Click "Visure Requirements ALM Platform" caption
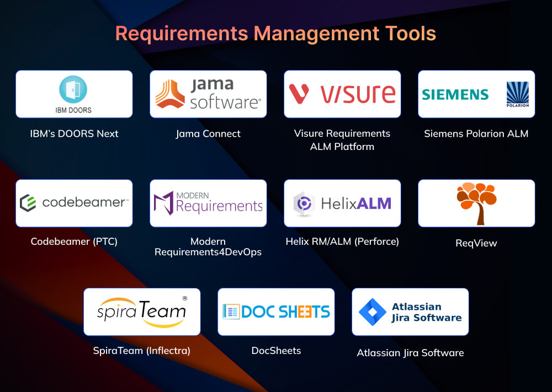This screenshot has width=552, height=392. 342,140
